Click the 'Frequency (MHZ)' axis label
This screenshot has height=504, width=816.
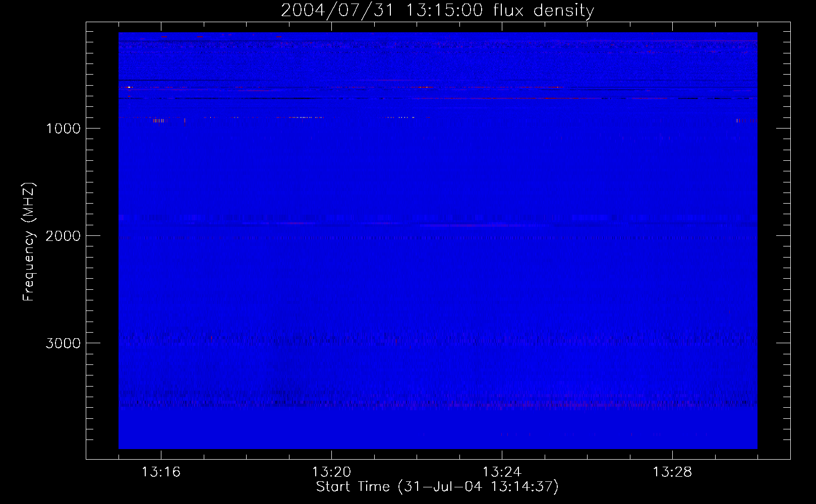29,242
